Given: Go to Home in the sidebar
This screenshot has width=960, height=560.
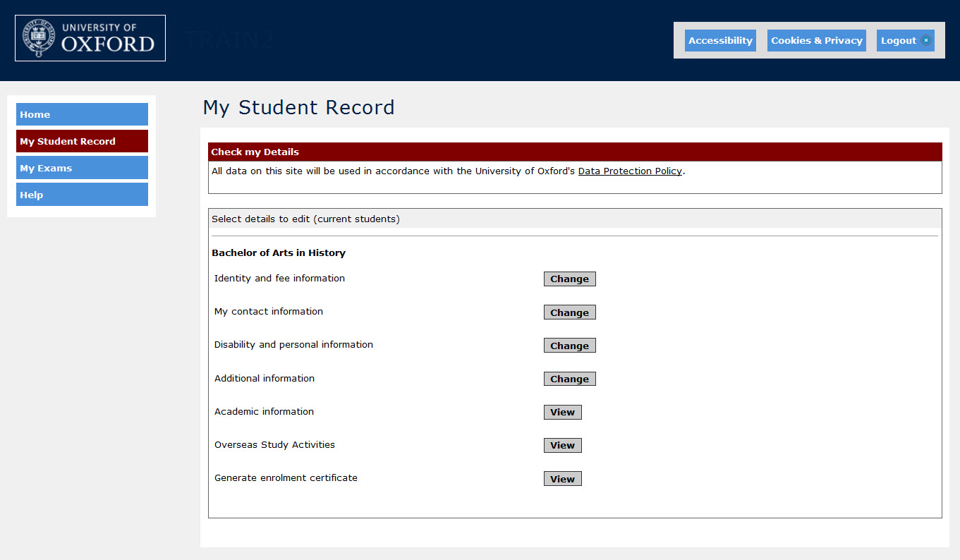Looking at the screenshot, I should coord(82,114).
